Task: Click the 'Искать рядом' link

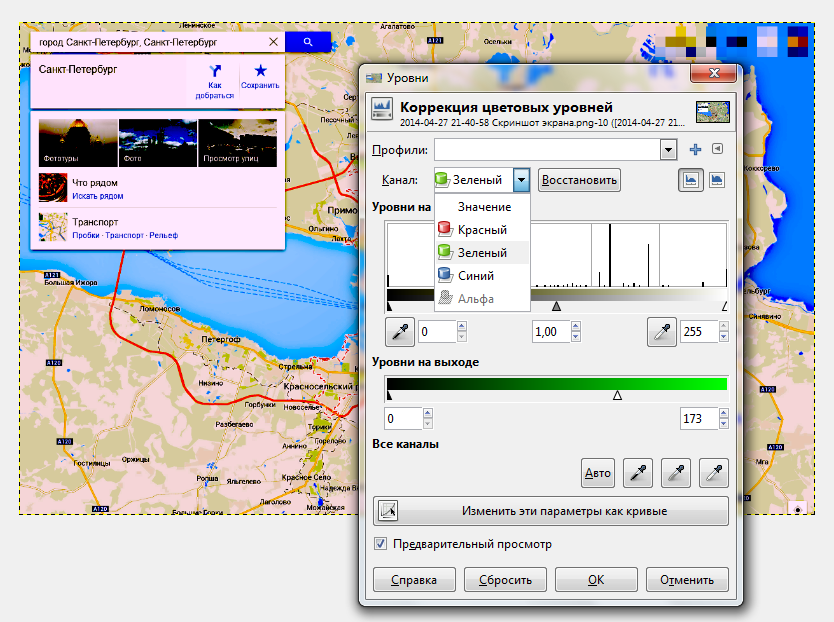Action: click(98, 196)
